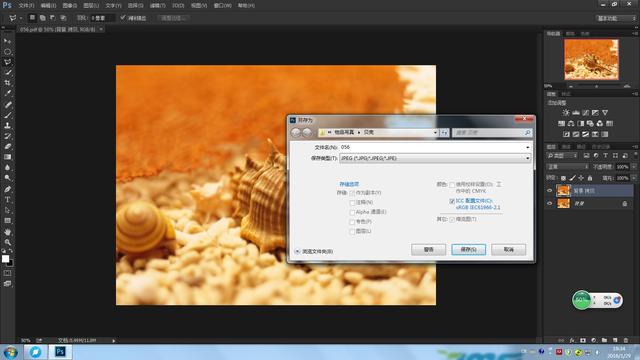Go back in Save As dialog

pyautogui.click(x=296, y=133)
